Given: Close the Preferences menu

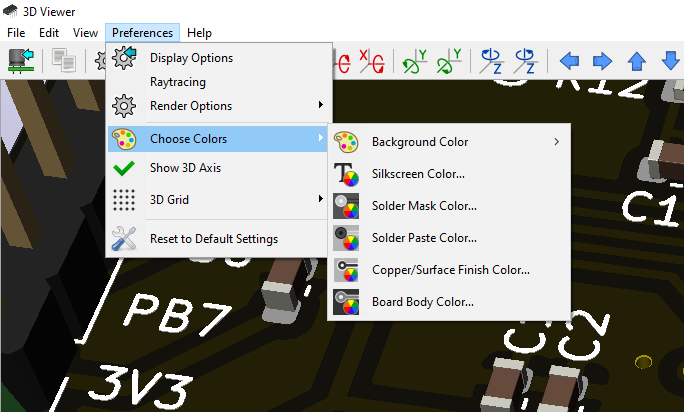Looking at the screenshot, I should point(142,33).
